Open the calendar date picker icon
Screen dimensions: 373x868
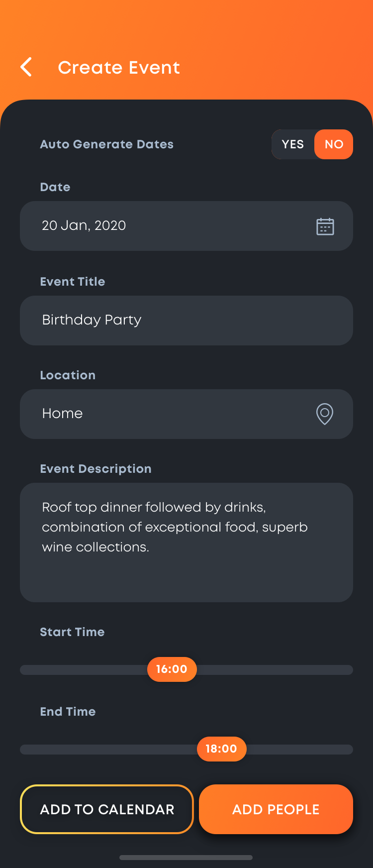325,226
